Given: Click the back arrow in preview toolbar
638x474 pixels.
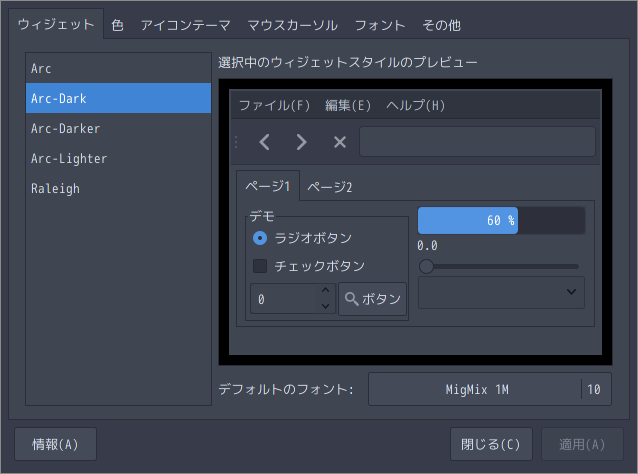Looking at the screenshot, I should (264, 142).
